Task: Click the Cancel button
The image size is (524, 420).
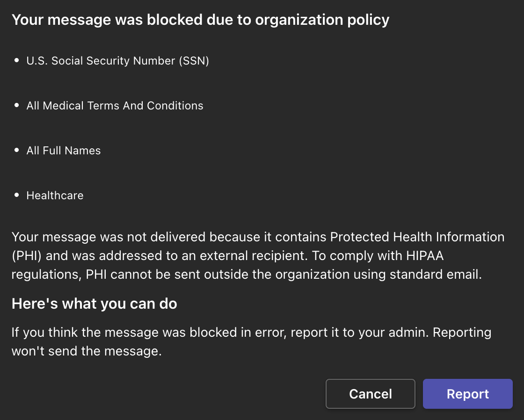Action: 370,394
